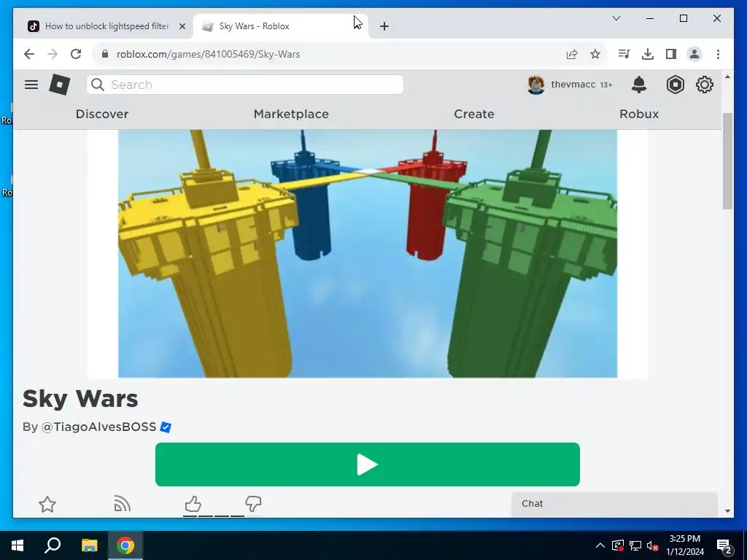Open the Windows notification center
747x560 pixels.
click(x=724, y=545)
